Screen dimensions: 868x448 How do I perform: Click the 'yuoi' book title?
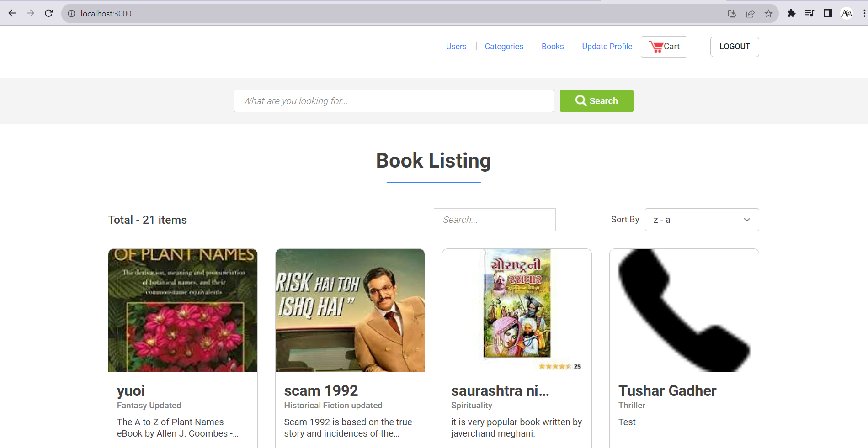[131, 391]
